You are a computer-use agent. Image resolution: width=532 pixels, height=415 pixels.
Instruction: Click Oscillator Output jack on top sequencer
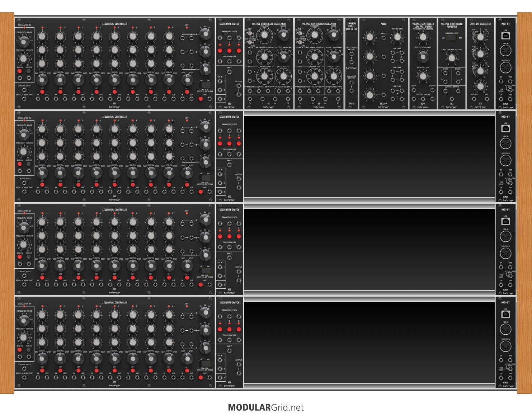pyautogui.click(x=24, y=99)
